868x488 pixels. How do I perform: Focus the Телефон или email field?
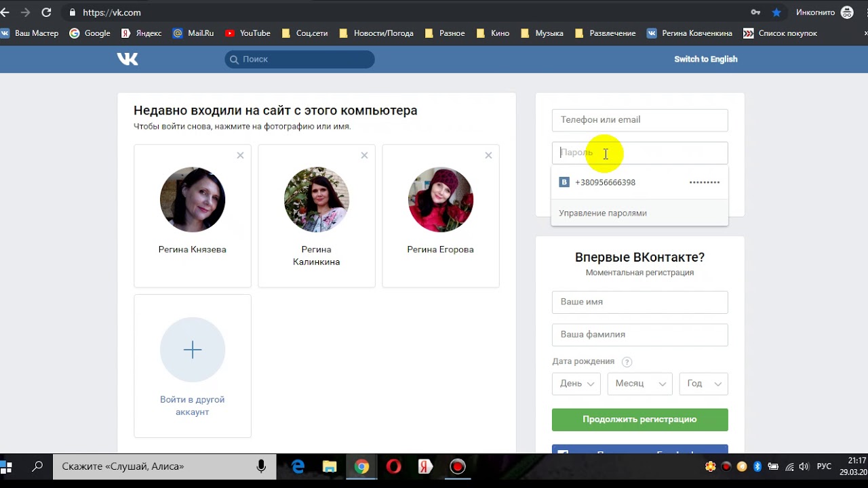click(x=640, y=120)
